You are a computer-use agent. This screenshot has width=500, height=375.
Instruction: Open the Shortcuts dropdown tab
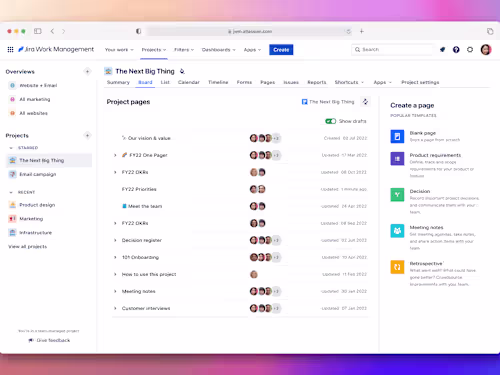click(349, 82)
